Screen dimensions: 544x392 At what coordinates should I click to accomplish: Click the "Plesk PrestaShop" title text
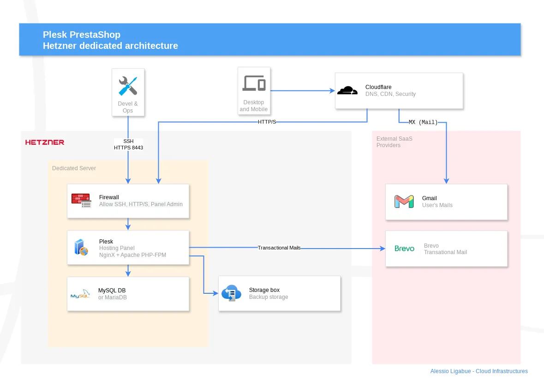coord(82,35)
